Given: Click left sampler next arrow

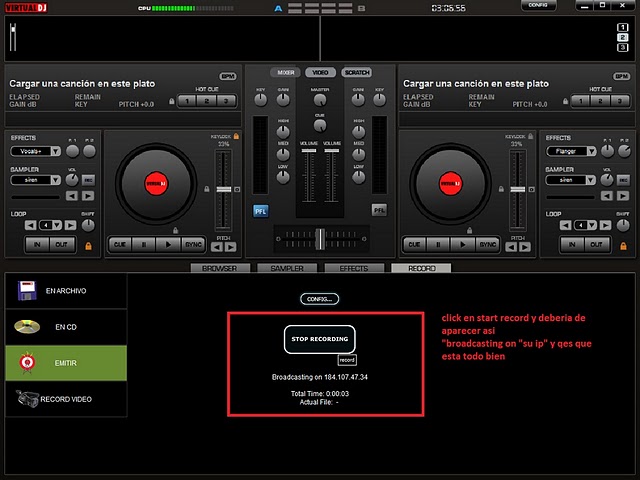Looking at the screenshot, I should tap(88, 196).
